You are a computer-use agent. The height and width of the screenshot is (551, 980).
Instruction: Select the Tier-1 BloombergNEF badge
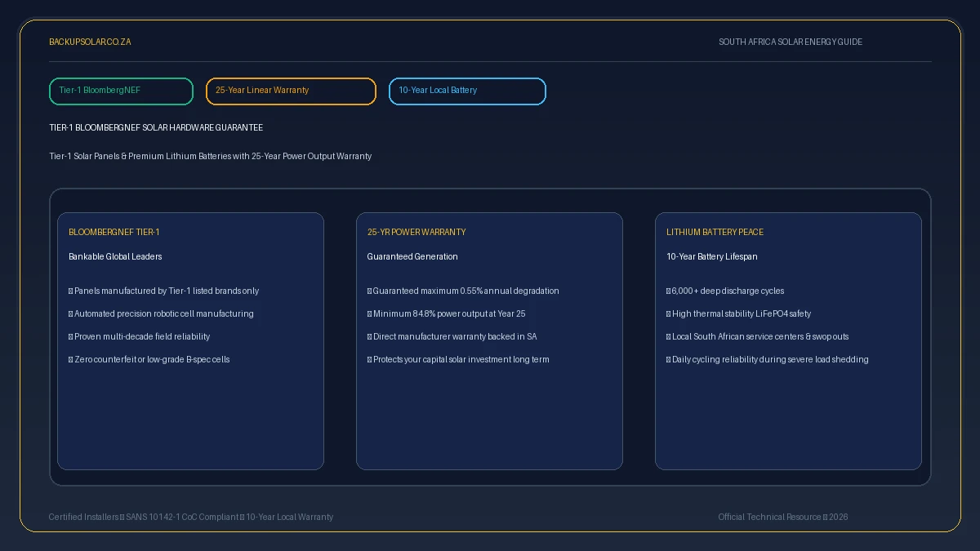(121, 91)
